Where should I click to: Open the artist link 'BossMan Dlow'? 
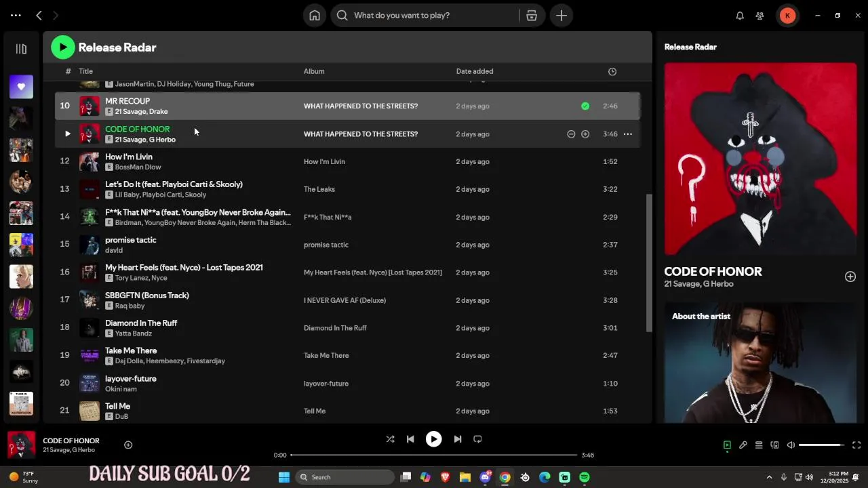[138, 167]
